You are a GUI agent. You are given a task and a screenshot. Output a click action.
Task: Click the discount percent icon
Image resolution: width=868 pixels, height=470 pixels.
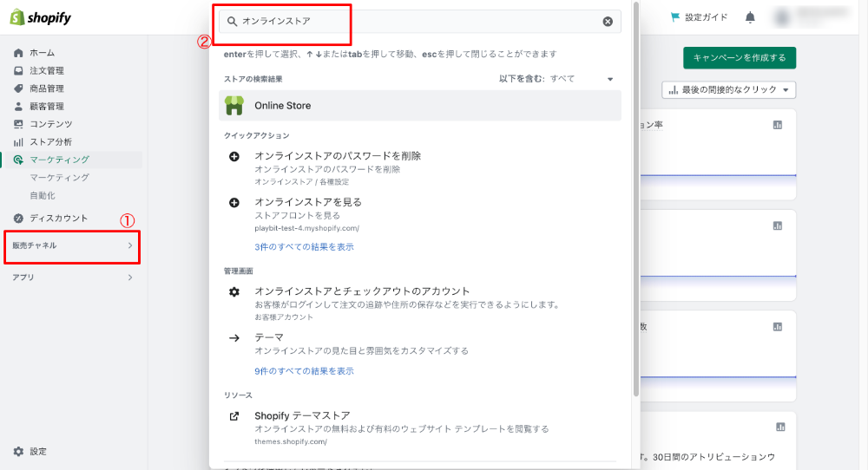coord(18,219)
